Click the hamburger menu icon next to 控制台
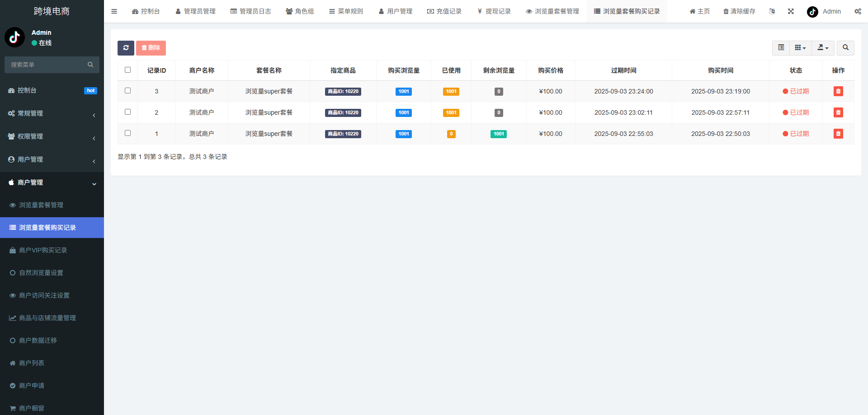Screen dimensions: 868x415 (x=114, y=11)
